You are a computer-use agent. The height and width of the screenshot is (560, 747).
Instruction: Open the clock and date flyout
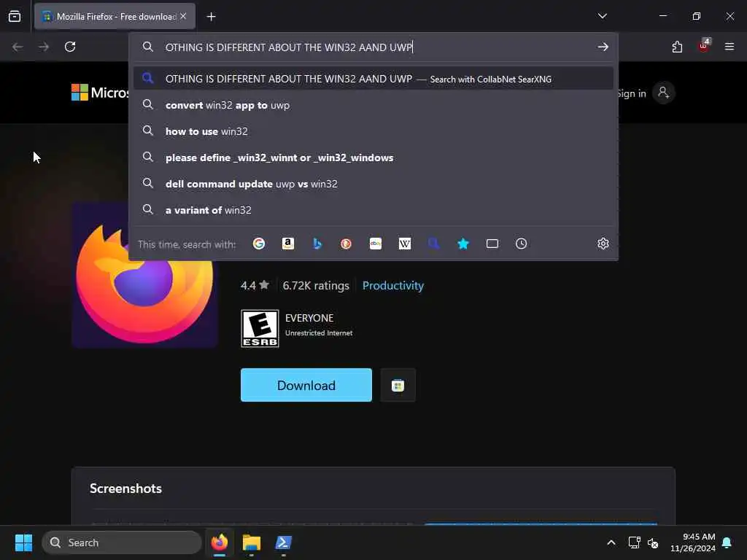pyautogui.click(x=693, y=542)
